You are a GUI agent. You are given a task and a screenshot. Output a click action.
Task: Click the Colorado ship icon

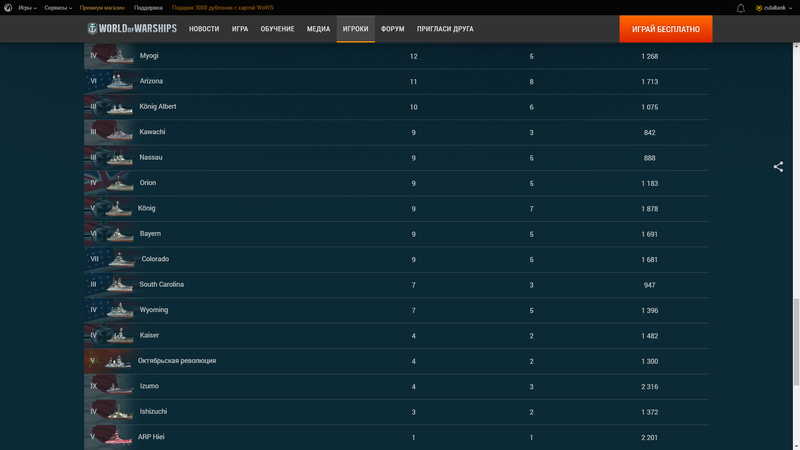coord(122,260)
